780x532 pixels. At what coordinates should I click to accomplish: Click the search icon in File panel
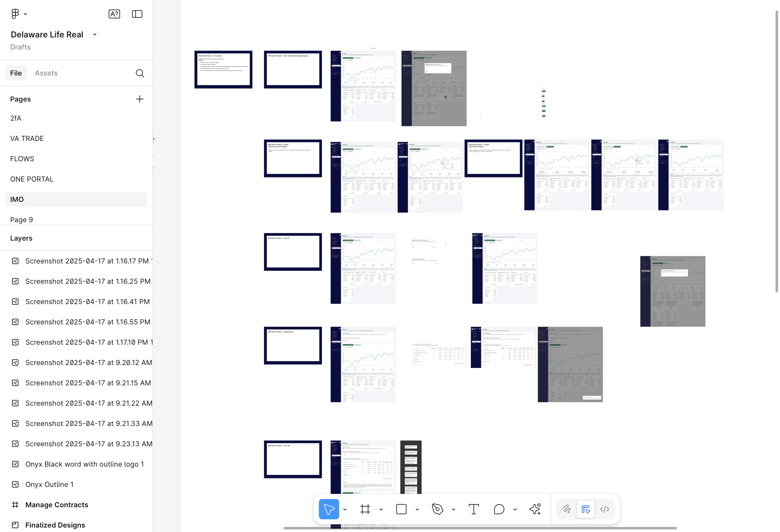pos(140,73)
